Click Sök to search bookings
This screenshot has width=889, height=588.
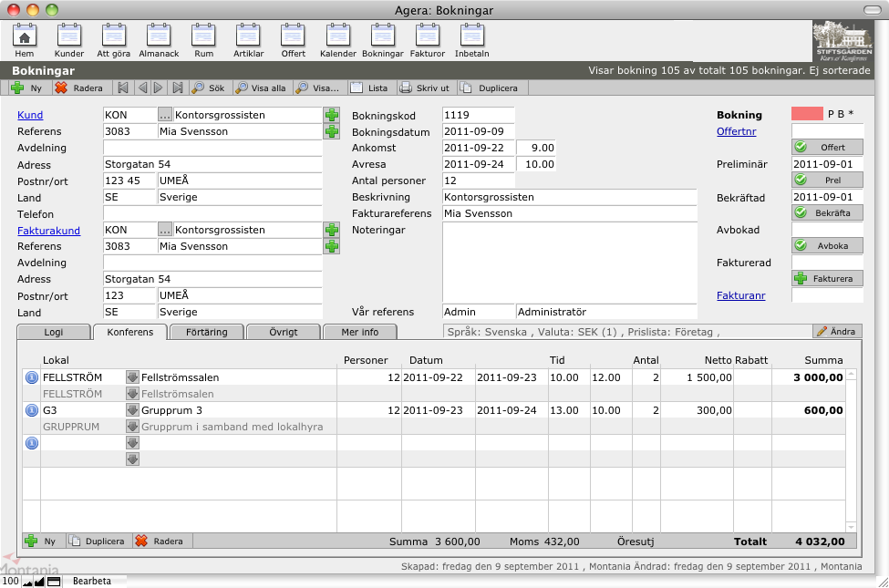[x=208, y=88]
